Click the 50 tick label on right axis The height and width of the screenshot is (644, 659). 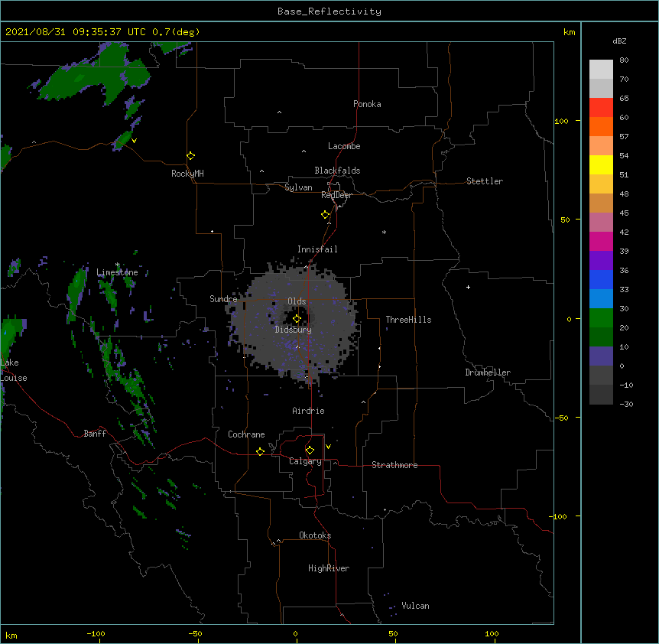point(565,220)
